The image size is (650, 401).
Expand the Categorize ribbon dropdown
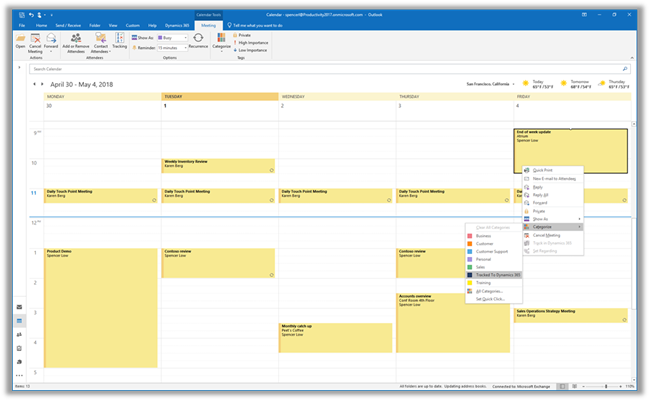[x=222, y=42]
